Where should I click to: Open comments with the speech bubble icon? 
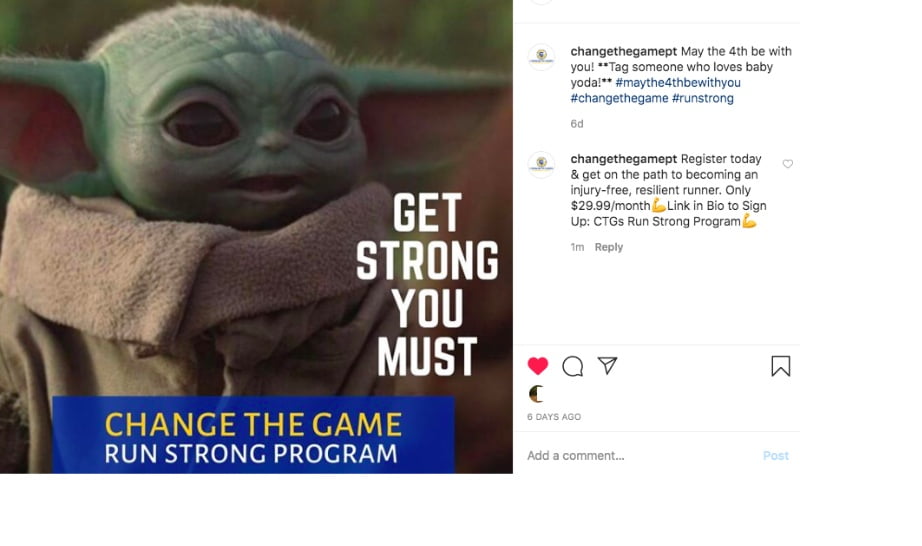pos(572,366)
